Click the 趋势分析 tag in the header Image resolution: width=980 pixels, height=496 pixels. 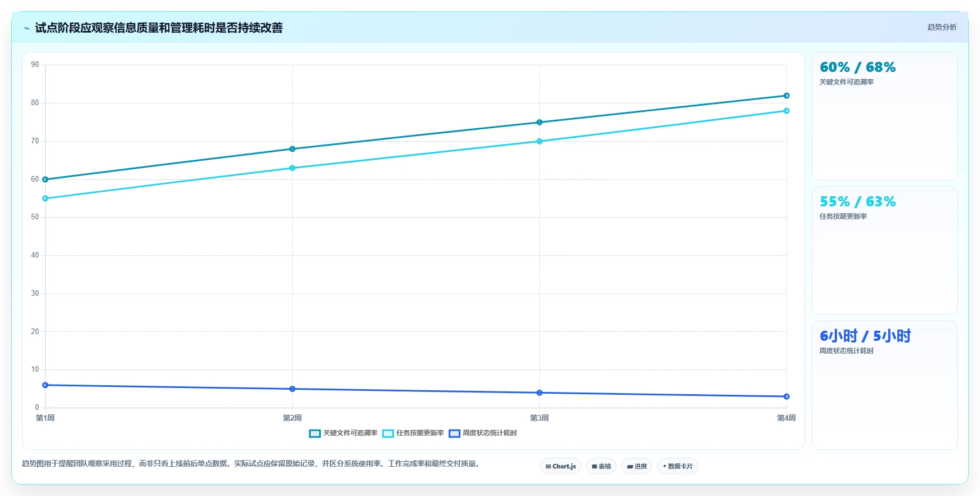tap(942, 27)
